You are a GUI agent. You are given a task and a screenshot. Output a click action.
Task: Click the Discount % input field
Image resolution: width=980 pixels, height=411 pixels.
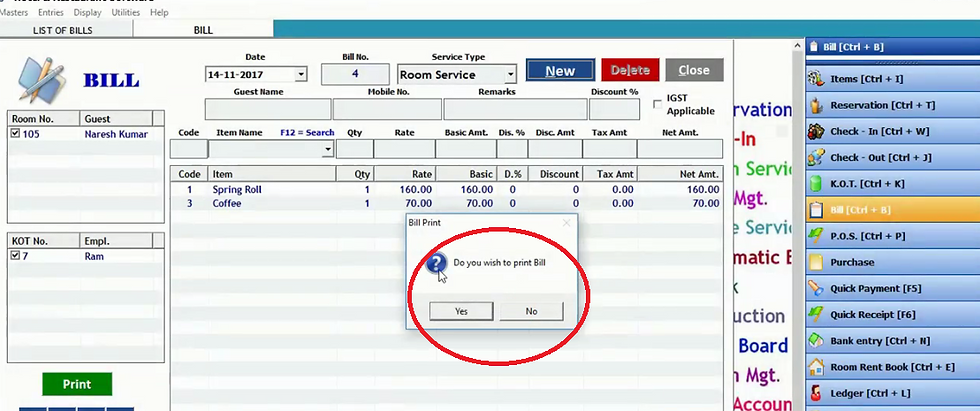pos(614,109)
